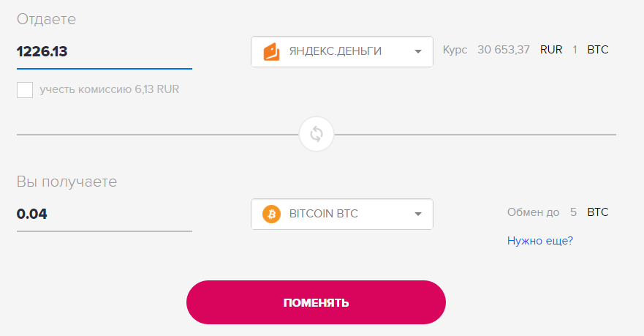Click the 'Обмен до' limit label
This screenshot has width=644, height=336.
533,213
